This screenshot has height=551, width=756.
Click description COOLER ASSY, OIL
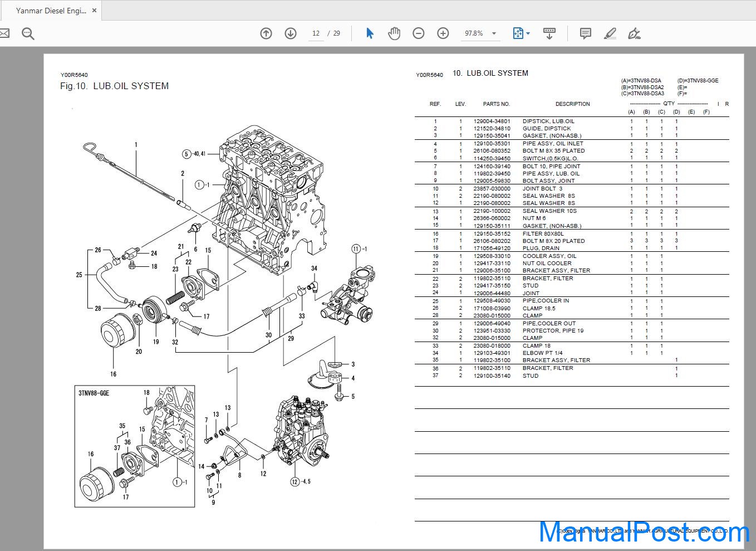coord(549,256)
